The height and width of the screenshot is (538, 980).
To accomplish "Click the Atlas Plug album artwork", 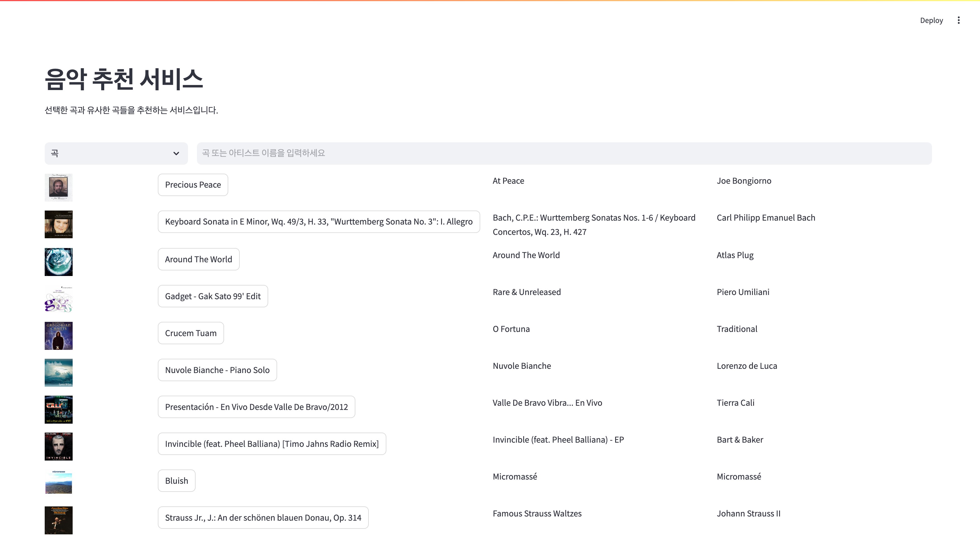I will click(59, 262).
